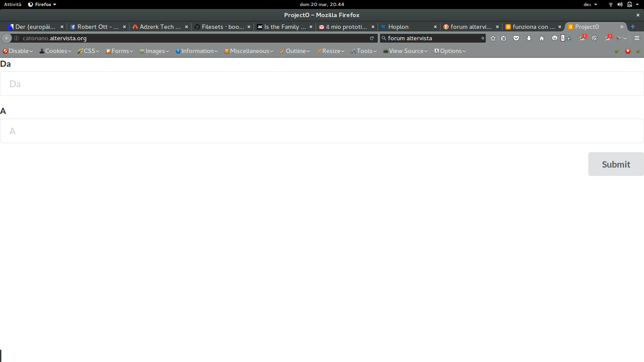The image size is (644, 362).
Task: Click the globe with pencil toolbar icon
Action: [594, 38]
